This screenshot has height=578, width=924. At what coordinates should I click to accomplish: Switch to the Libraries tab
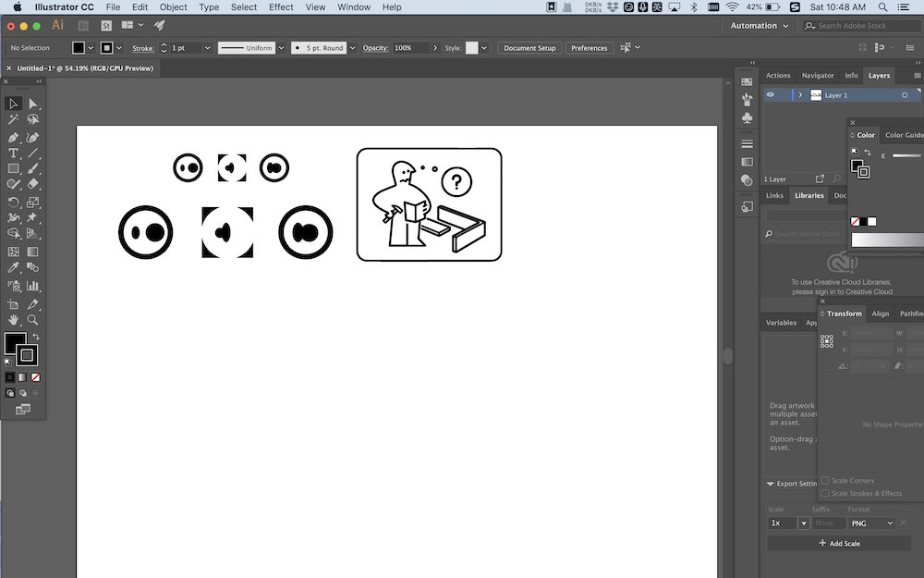808,195
